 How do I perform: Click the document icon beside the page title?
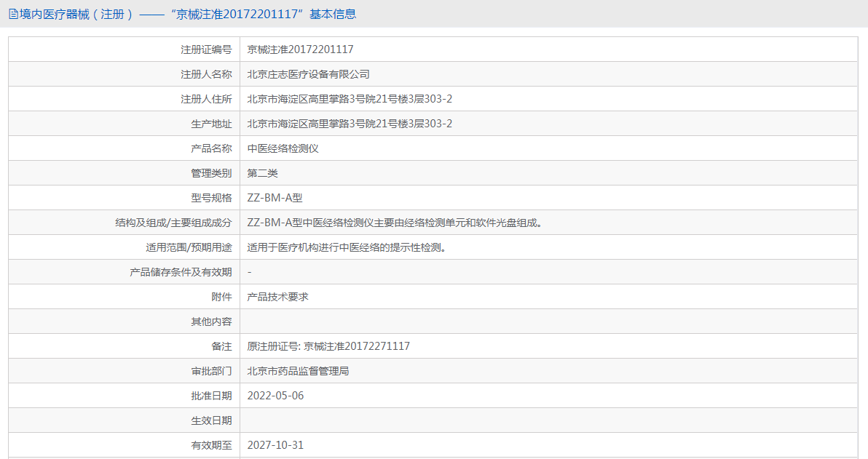click(x=13, y=15)
